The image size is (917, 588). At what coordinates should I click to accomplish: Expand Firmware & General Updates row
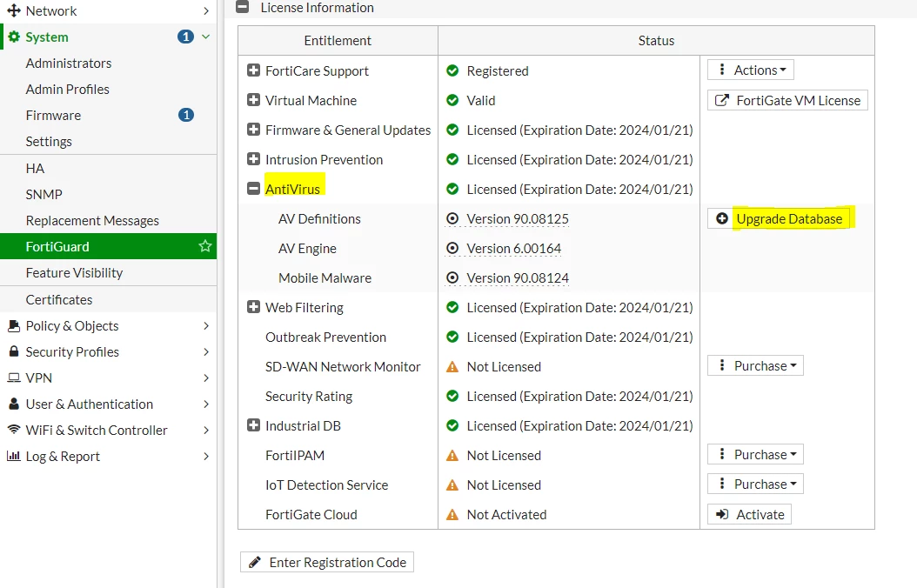click(253, 130)
